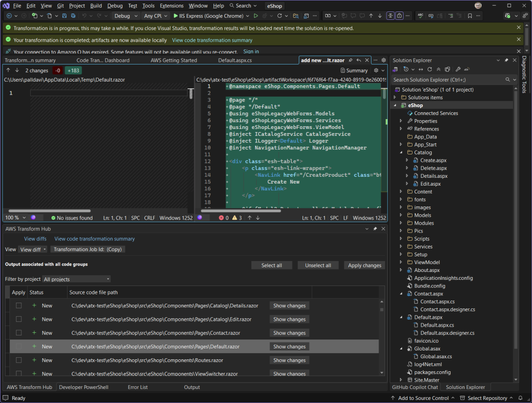Click the Navigate Backward arrow icon

(x=9, y=16)
